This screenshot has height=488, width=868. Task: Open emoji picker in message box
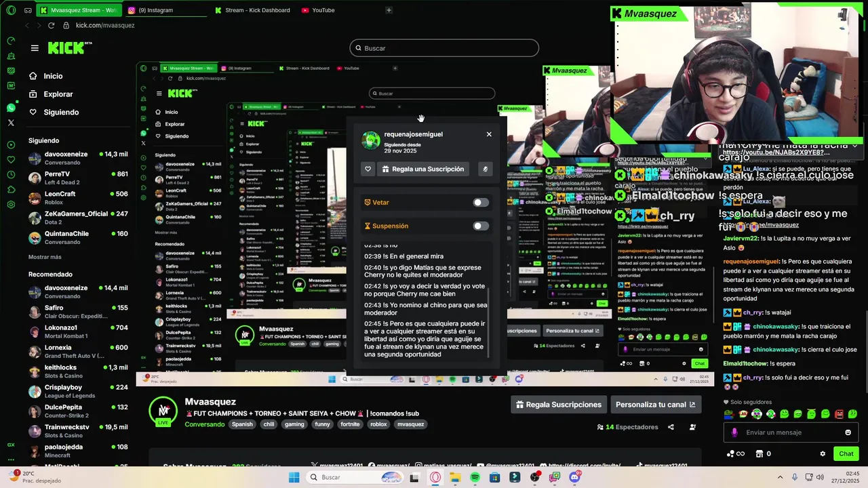pos(848,432)
